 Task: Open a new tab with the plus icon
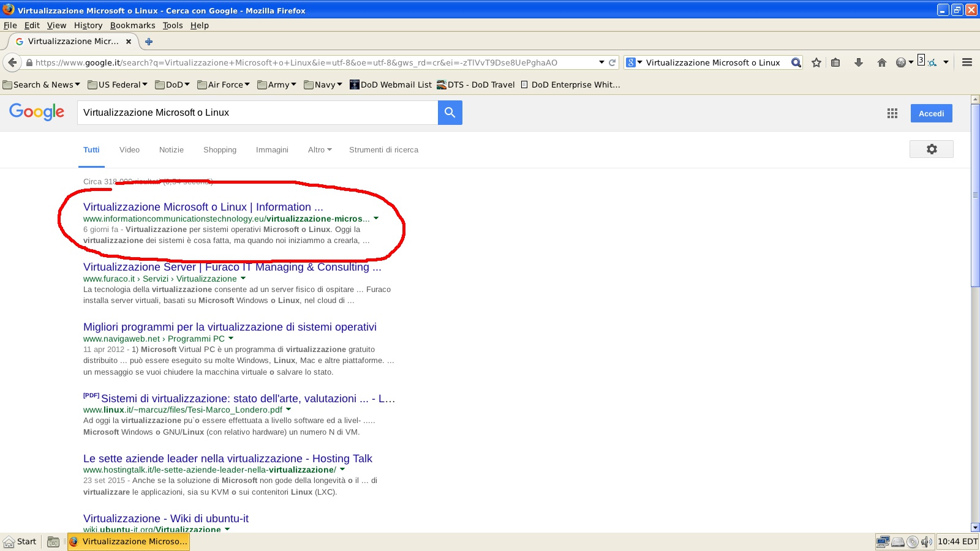tap(148, 42)
